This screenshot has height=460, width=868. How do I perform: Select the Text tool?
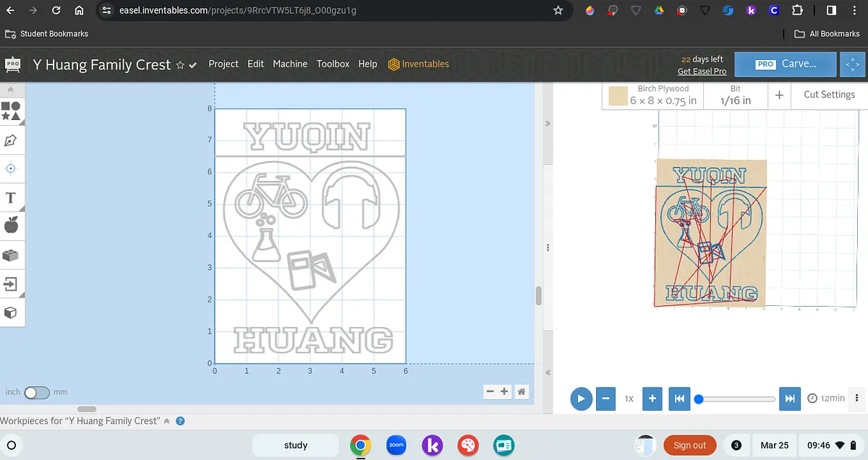(x=11, y=197)
